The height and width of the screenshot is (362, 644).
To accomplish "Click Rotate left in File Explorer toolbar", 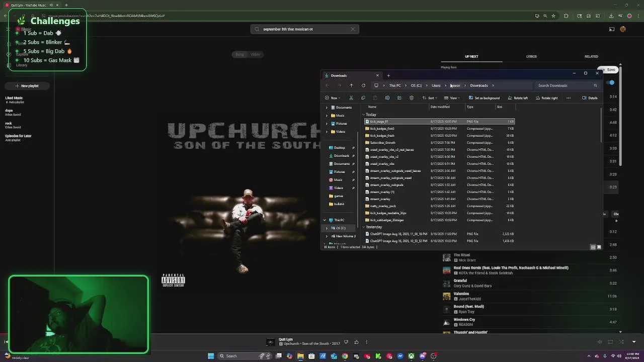I will tap(518, 98).
